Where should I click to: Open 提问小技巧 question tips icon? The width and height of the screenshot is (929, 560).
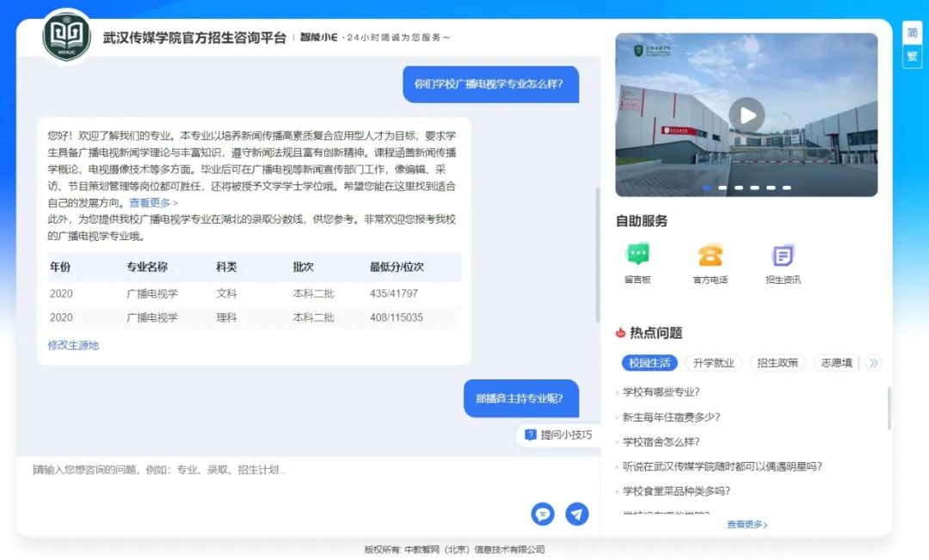(531, 434)
